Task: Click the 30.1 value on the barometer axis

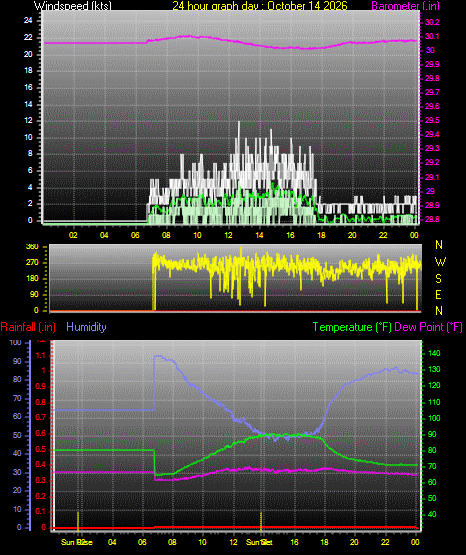Action: tap(432, 36)
